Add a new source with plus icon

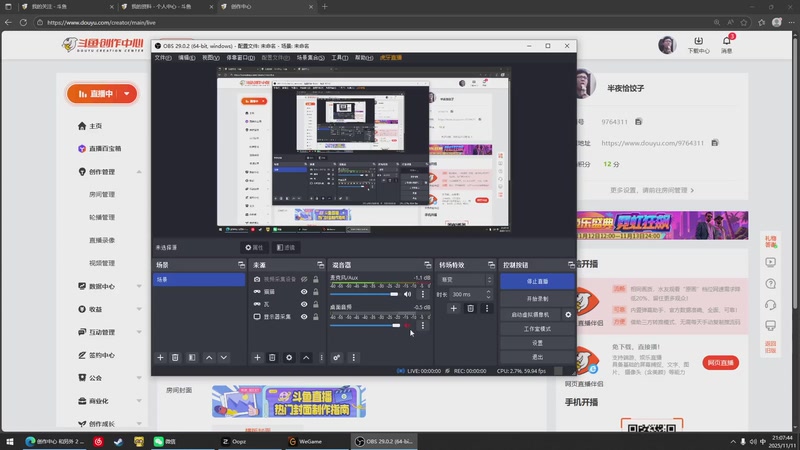tap(257, 358)
